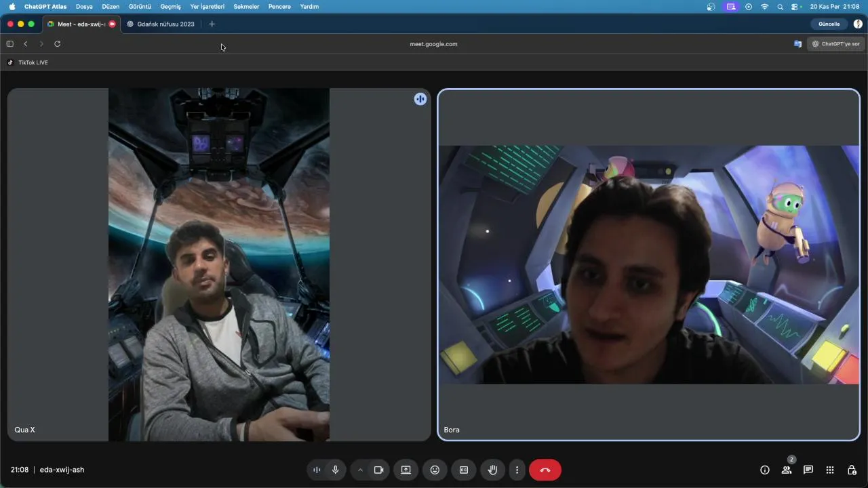The height and width of the screenshot is (488, 868).
Task: Open the Sekmeler menu
Action: coord(246,7)
